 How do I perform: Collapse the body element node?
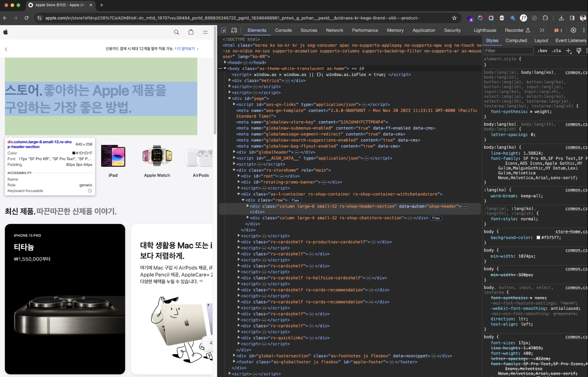coord(225,68)
